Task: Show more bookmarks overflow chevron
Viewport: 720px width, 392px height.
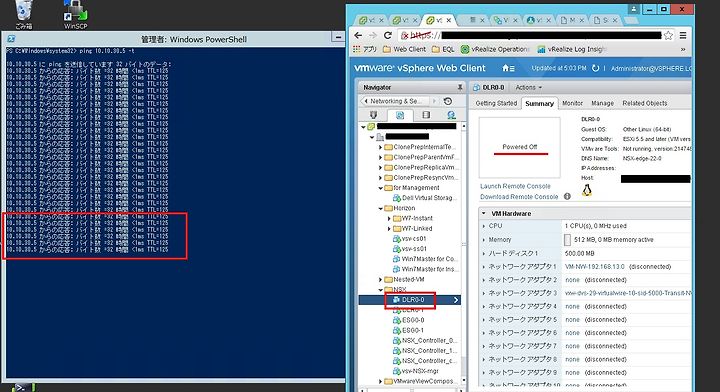Action: (x=683, y=49)
